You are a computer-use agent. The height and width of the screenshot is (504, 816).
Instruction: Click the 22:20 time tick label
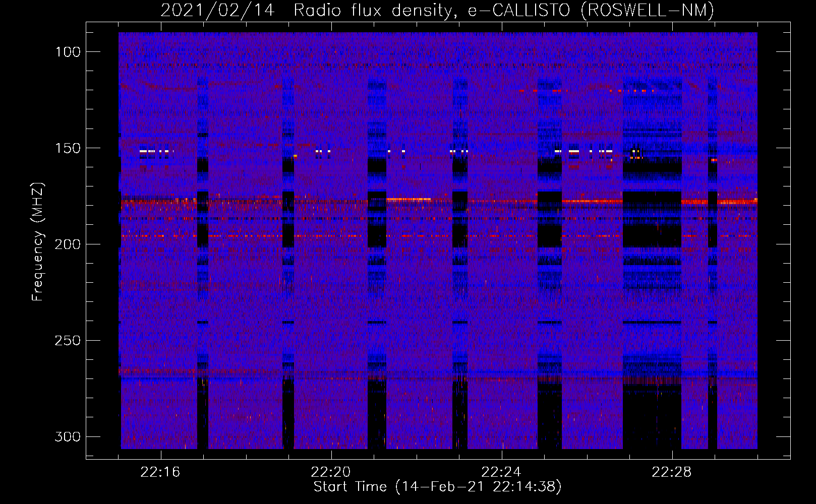tap(331, 472)
